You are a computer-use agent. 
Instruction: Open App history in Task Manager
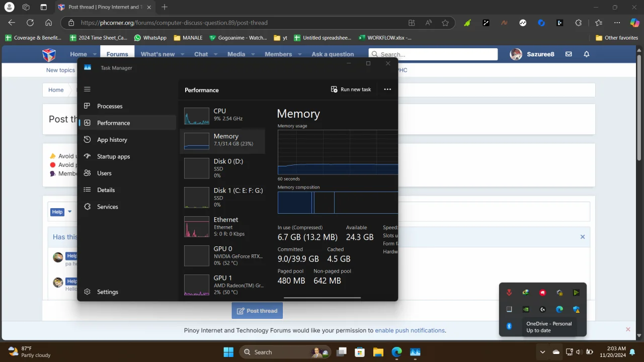point(127,140)
